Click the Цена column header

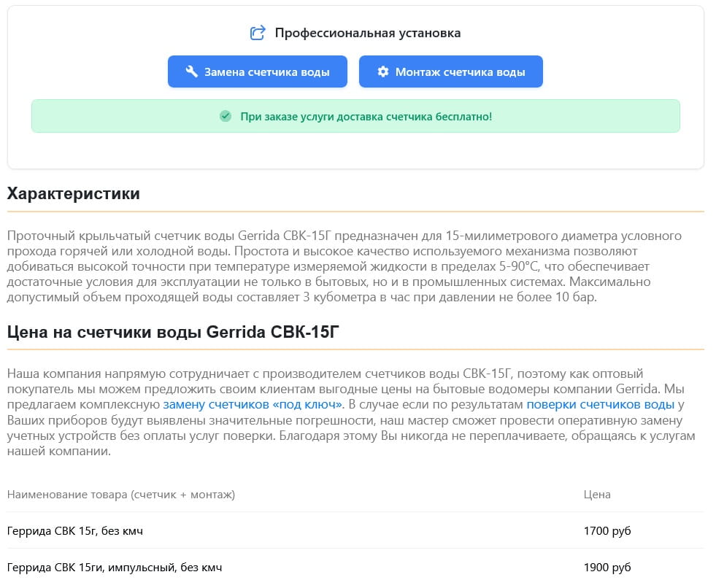597,495
